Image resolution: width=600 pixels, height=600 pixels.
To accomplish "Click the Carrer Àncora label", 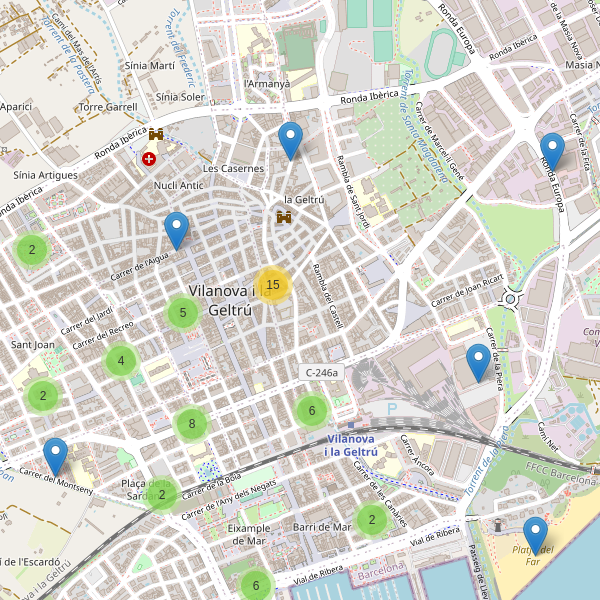I will tap(417, 455).
